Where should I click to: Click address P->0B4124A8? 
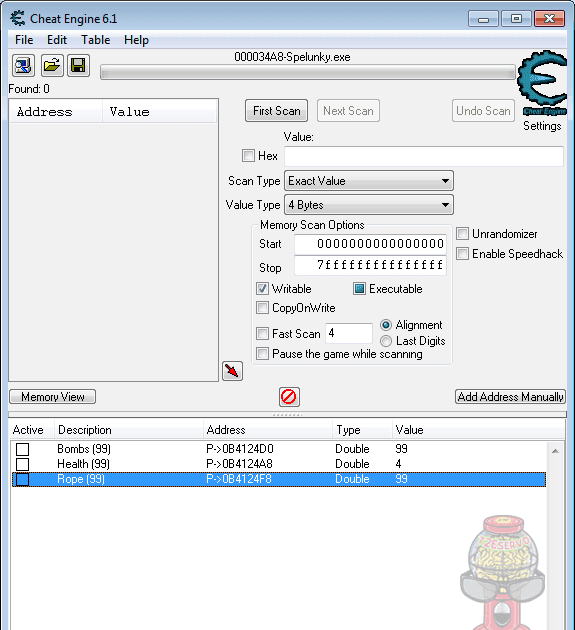pyautogui.click(x=239, y=464)
